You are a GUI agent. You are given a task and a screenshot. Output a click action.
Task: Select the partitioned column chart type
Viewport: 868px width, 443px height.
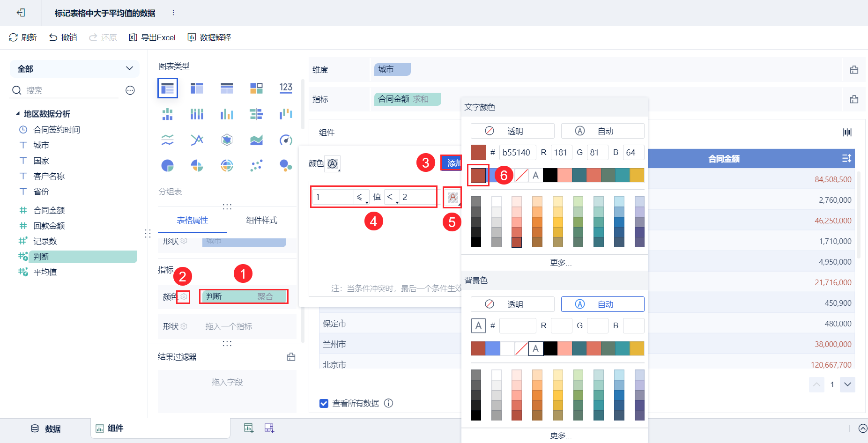click(x=167, y=114)
